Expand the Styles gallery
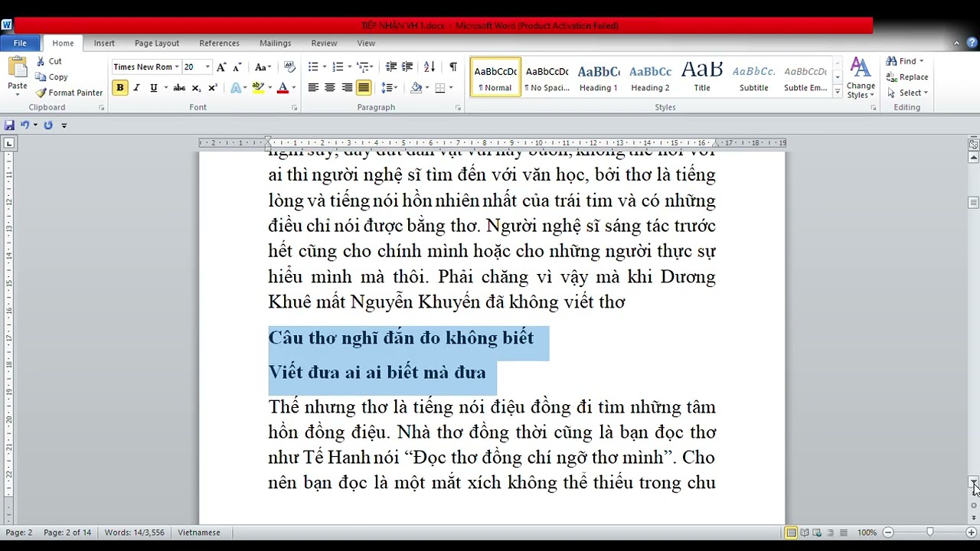The image size is (980, 551). point(837,93)
